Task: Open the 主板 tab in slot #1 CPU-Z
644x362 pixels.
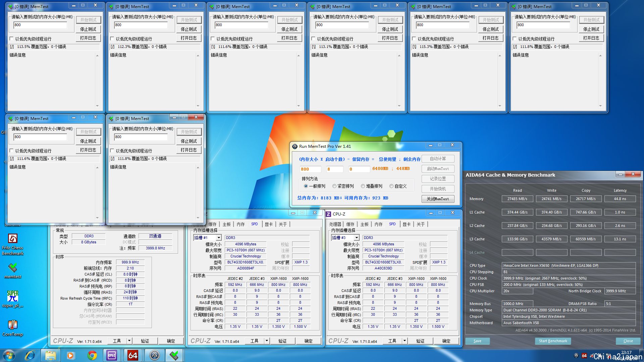Action: (227, 224)
